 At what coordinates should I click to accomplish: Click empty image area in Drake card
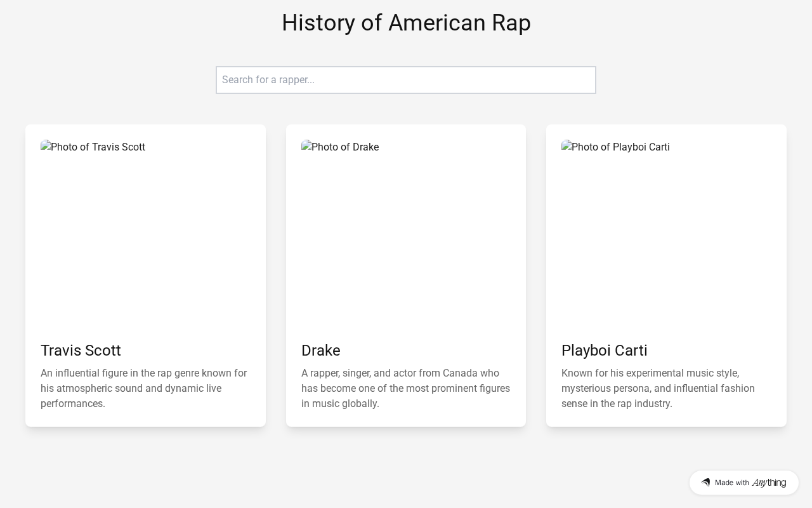point(405,241)
